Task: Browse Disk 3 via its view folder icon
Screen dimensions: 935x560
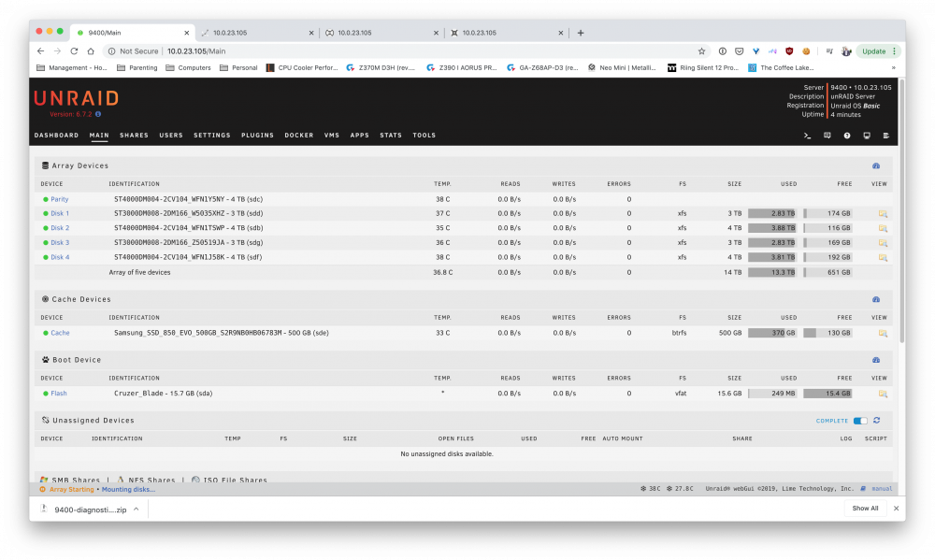Action: [883, 243]
